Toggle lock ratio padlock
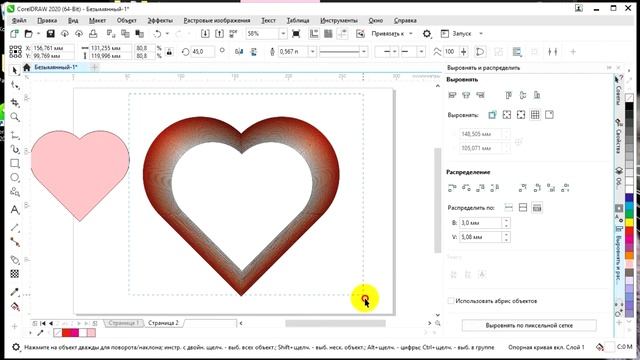The width and height of the screenshot is (640, 360). 169,52
